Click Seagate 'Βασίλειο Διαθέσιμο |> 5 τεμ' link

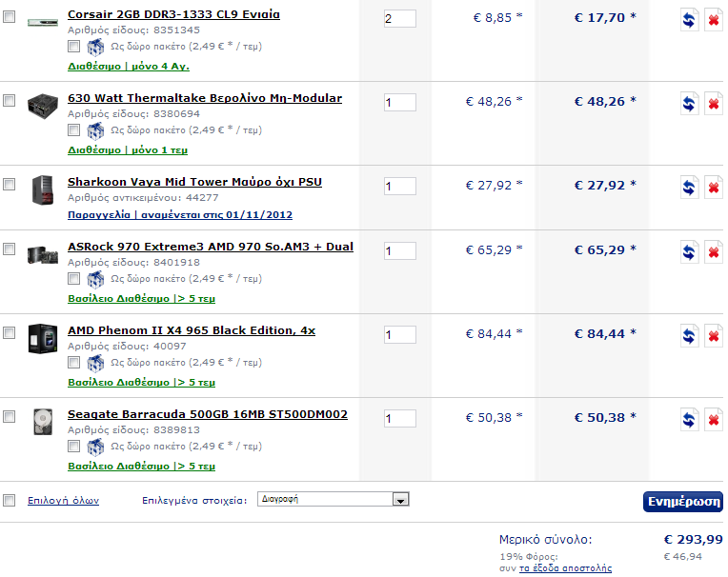[x=142, y=467]
